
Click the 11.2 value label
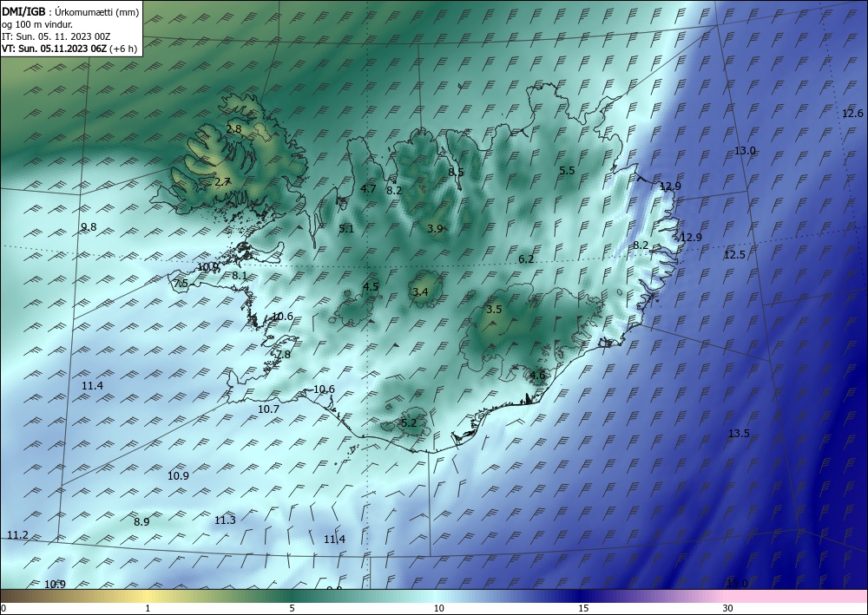click(x=17, y=535)
